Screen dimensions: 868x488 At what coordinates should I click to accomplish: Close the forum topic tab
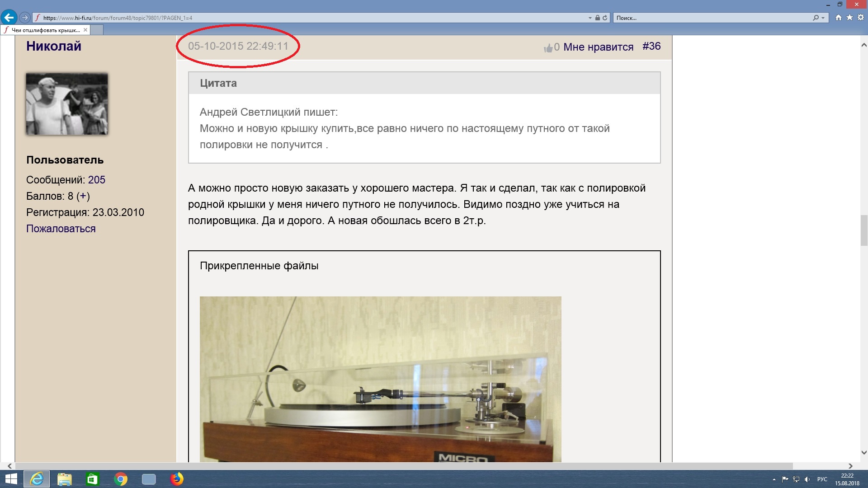click(x=85, y=30)
